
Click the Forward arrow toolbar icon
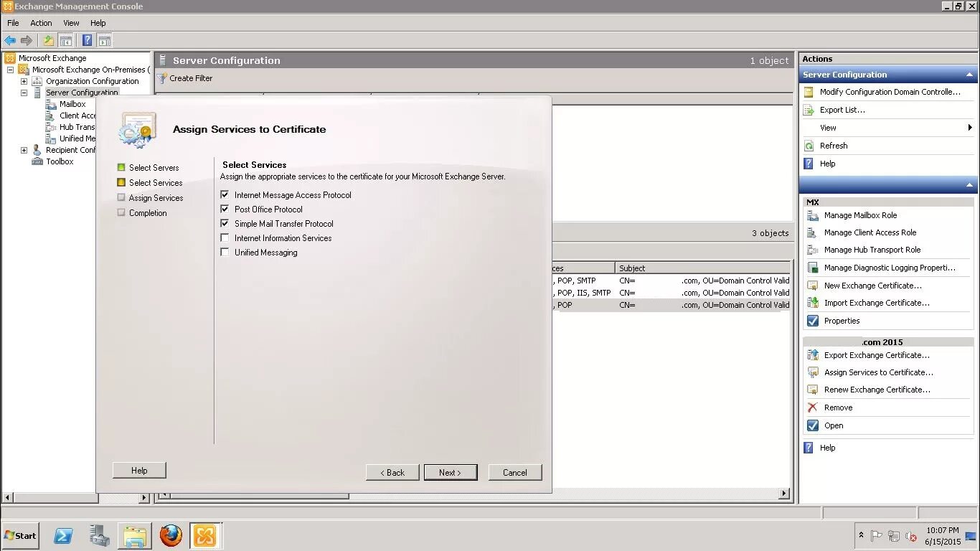click(x=27, y=41)
